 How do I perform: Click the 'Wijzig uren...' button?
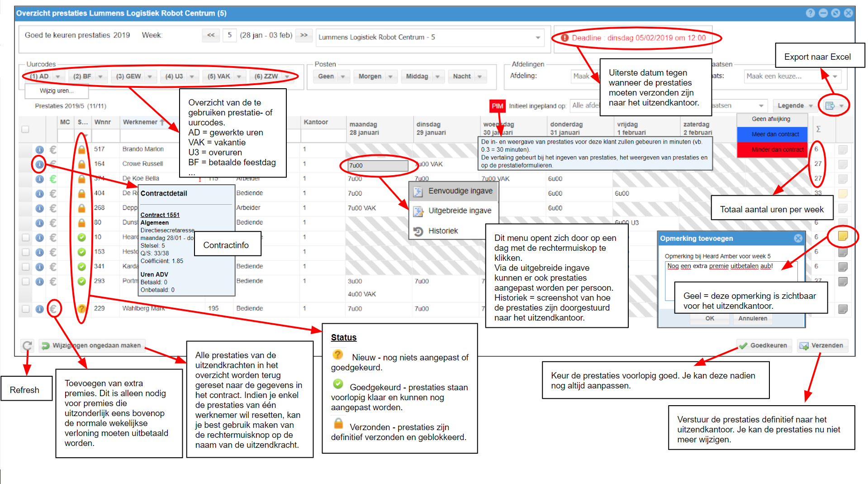pos(57,91)
